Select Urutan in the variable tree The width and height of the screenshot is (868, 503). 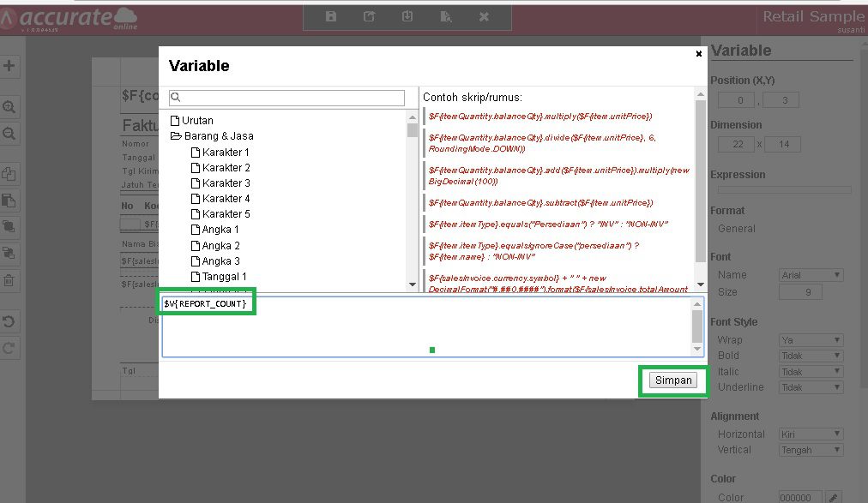click(x=196, y=121)
